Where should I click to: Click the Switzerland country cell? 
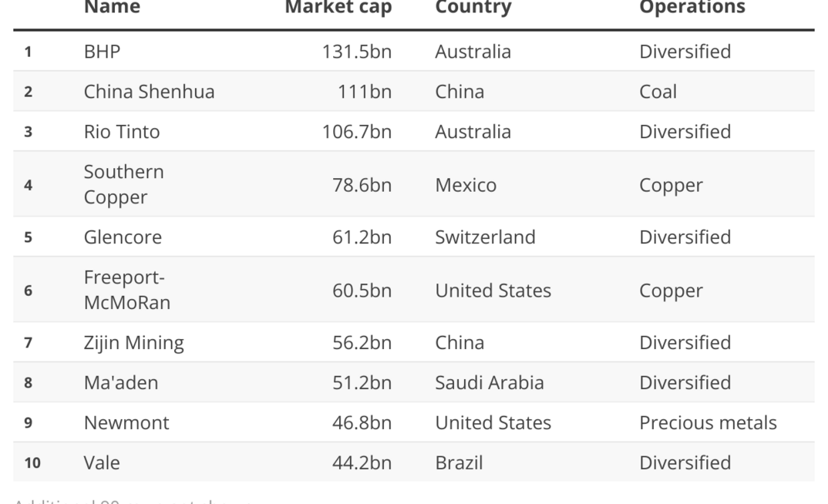click(x=485, y=237)
